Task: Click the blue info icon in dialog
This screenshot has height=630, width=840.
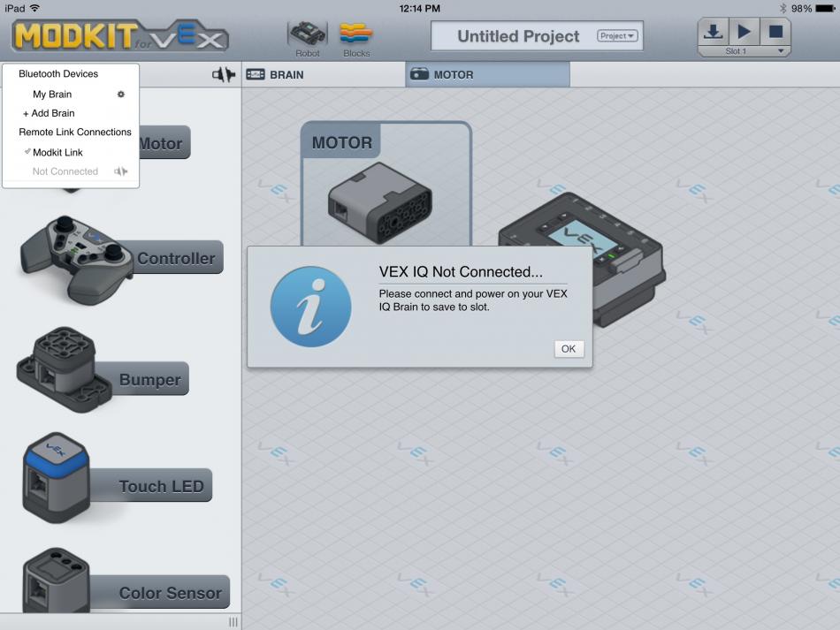Action: (310, 307)
